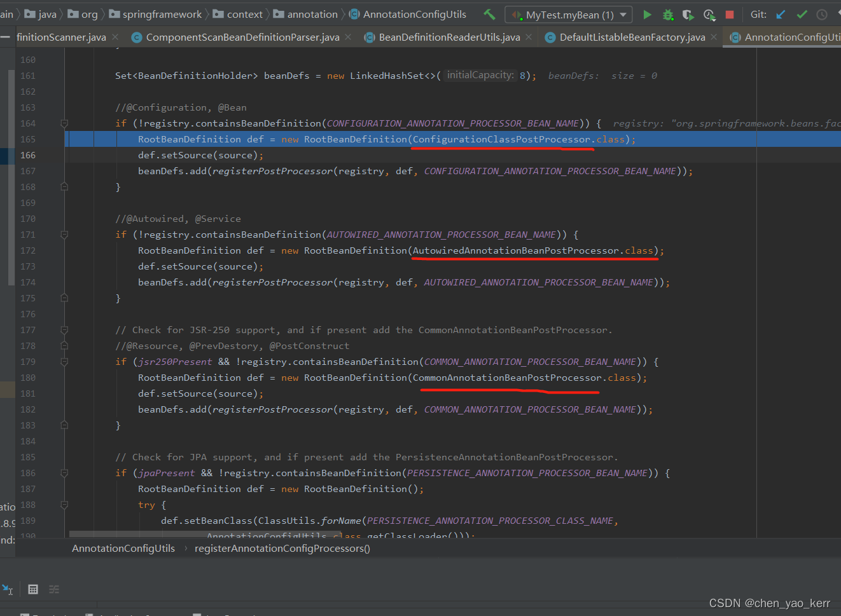841x616 pixels.
Task: Click ConfigurationClassPostProcessor class reference
Action: [502, 139]
